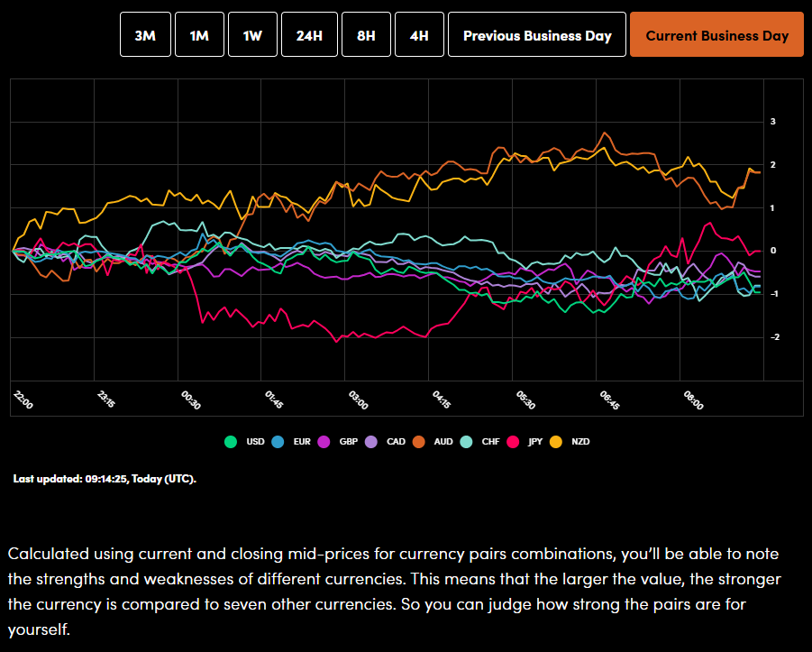Switch chart to 1M range

(199, 35)
